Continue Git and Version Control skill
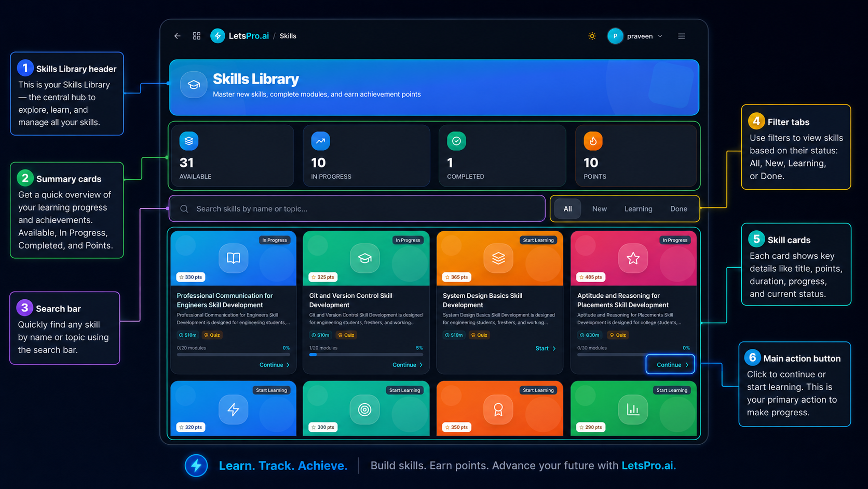Screen dimensions: 868x489 click(408, 365)
